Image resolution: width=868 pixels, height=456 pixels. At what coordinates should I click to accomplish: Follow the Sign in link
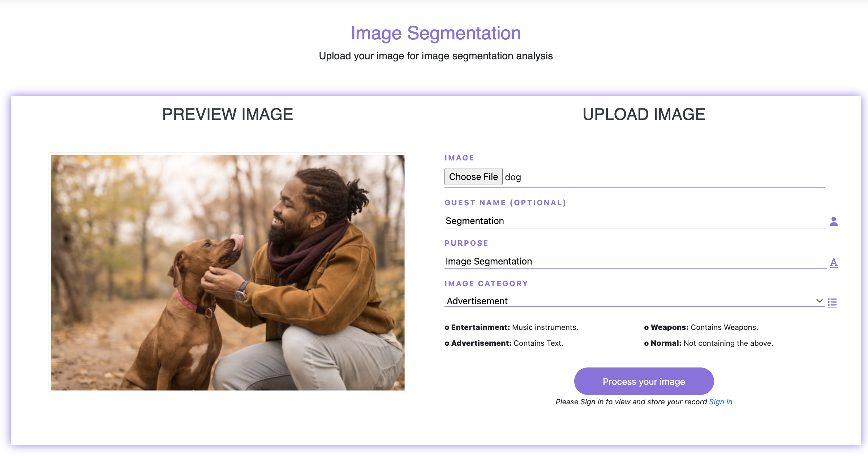point(720,402)
